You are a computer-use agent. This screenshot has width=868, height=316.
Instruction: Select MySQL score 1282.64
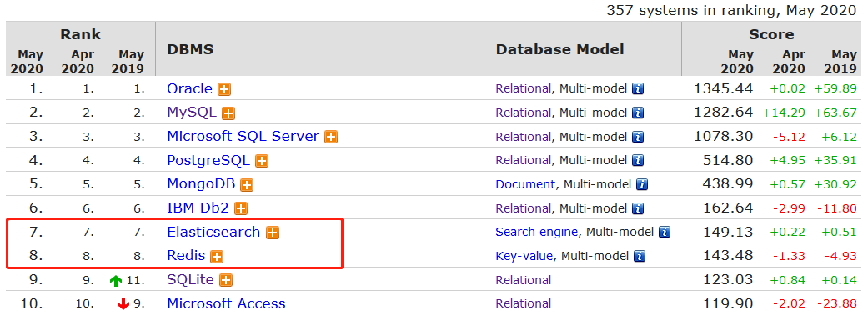724,113
